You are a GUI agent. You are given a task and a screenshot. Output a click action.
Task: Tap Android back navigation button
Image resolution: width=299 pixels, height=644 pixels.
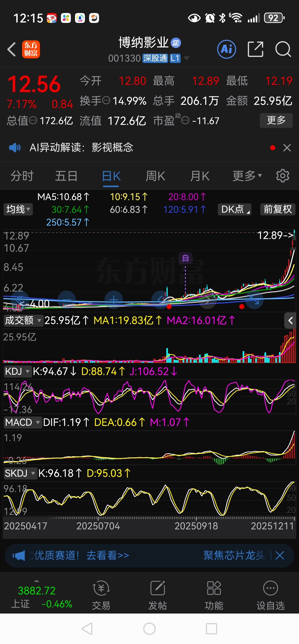pyautogui.click(x=87, y=629)
